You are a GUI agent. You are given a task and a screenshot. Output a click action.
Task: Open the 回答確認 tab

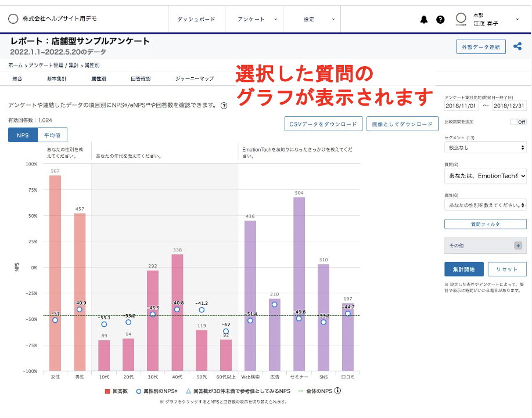pos(141,79)
